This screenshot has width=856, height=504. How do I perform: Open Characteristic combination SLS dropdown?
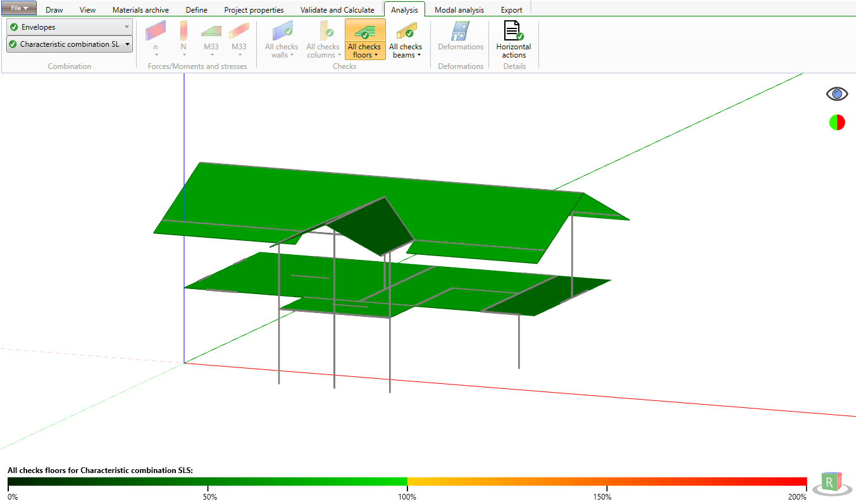[70, 44]
